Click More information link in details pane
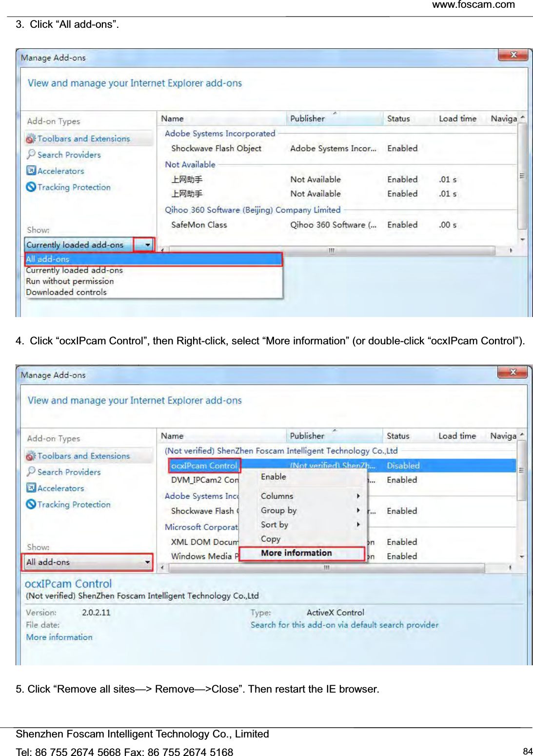This screenshot has width=533, height=756. 59,637
